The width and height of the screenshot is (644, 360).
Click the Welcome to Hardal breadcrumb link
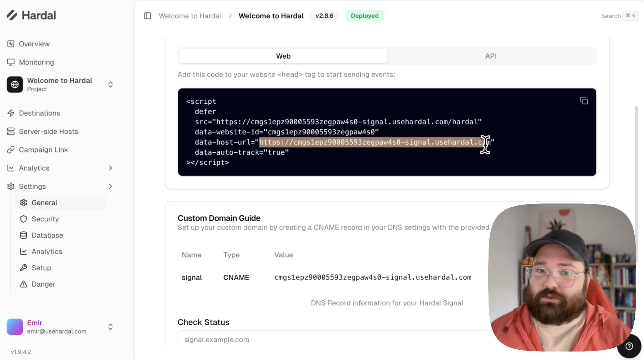point(190,16)
